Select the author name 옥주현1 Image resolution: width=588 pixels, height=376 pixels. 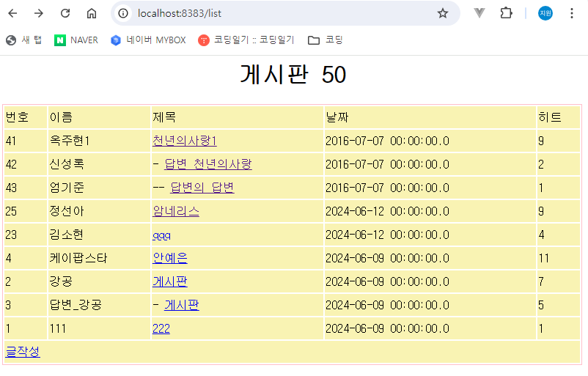pos(70,141)
